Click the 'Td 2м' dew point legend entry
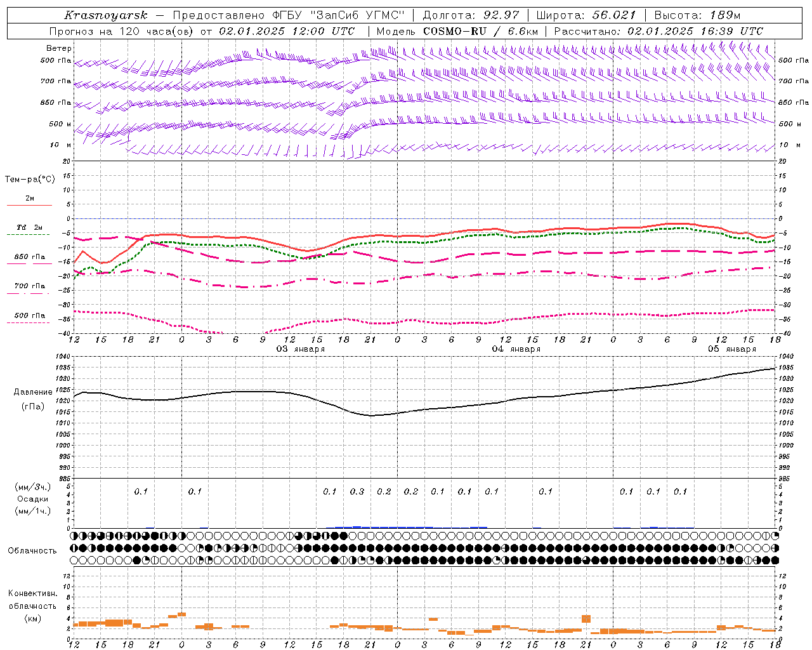The width and height of the screenshot is (812, 650). click(x=29, y=227)
